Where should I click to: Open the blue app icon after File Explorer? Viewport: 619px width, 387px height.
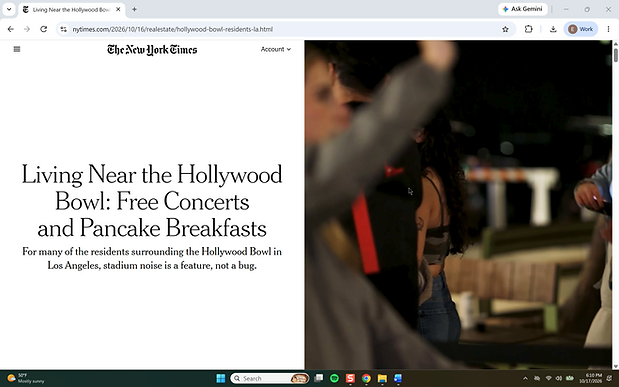pos(398,378)
